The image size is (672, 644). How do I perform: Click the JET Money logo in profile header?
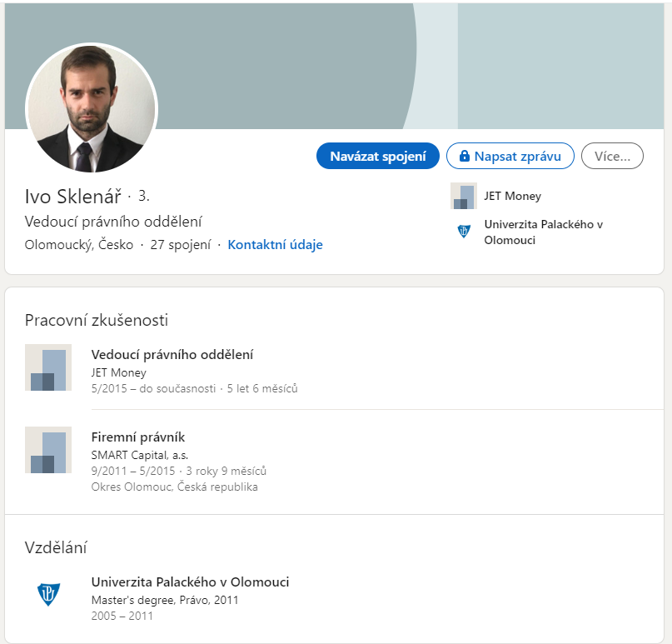[x=463, y=196]
